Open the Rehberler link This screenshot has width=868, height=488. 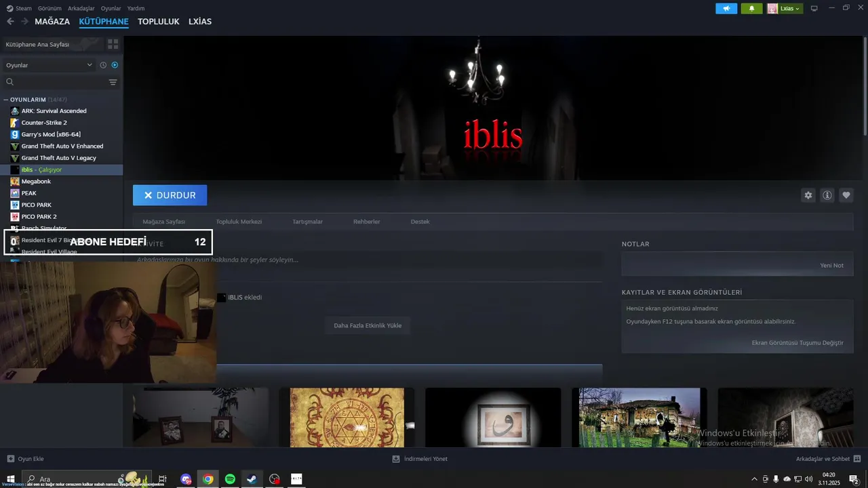[366, 222]
